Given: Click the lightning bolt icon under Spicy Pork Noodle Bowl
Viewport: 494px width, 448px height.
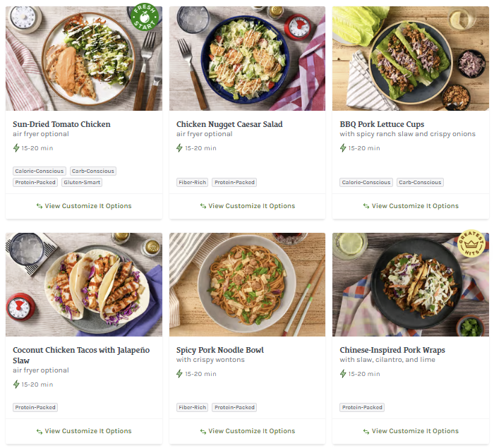Looking at the screenshot, I should [x=180, y=374].
